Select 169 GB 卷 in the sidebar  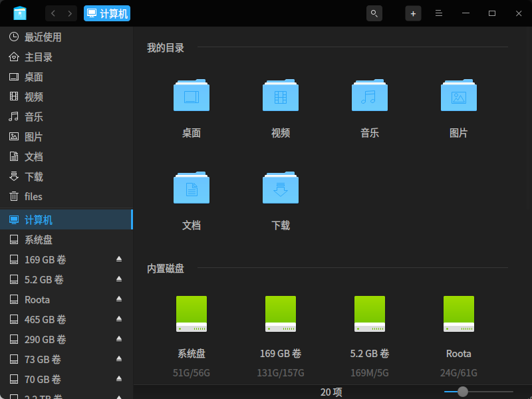pyautogui.click(x=66, y=259)
